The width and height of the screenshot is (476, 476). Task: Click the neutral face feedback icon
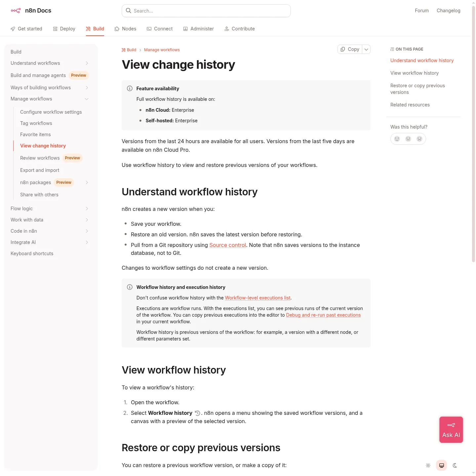tap(408, 139)
